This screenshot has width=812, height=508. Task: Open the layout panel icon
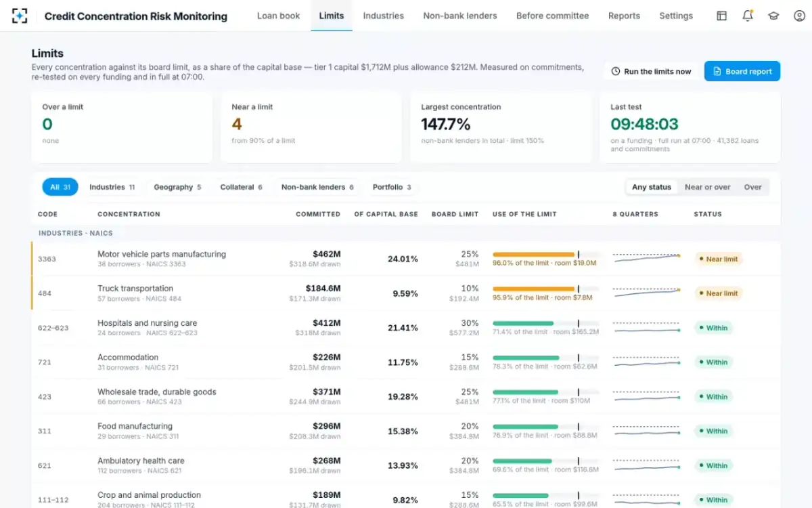(722, 16)
